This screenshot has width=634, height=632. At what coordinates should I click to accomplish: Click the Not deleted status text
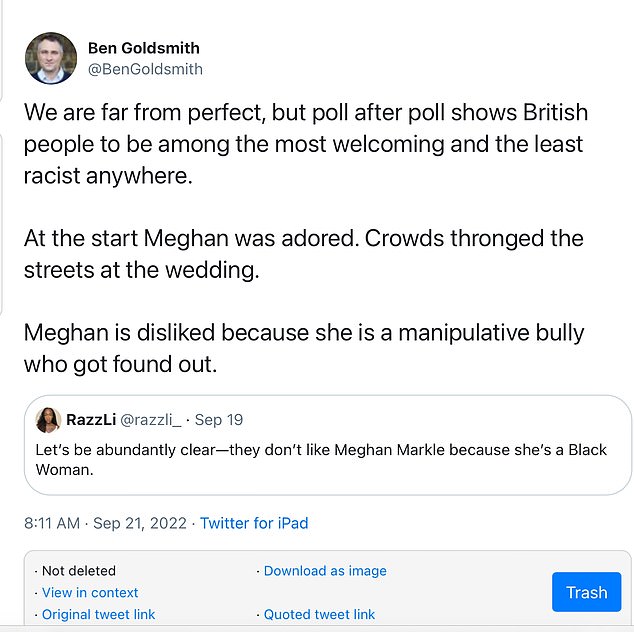(78, 571)
